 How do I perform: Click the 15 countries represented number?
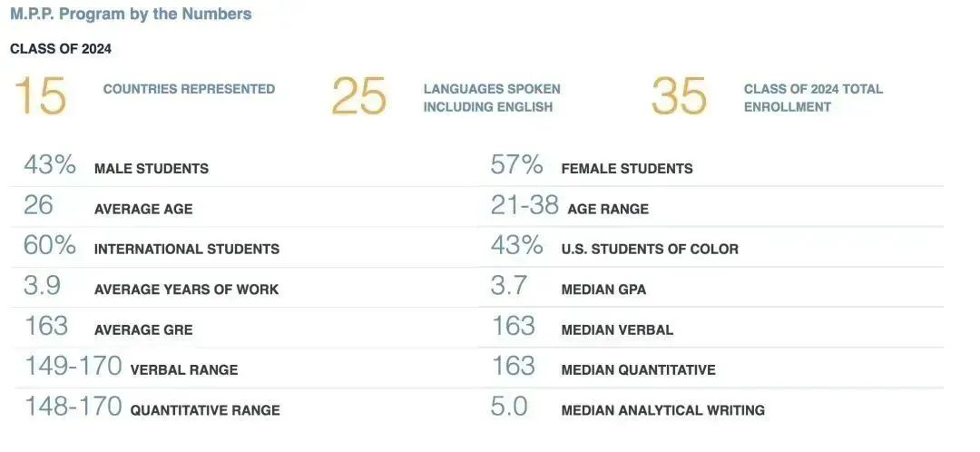click(41, 96)
